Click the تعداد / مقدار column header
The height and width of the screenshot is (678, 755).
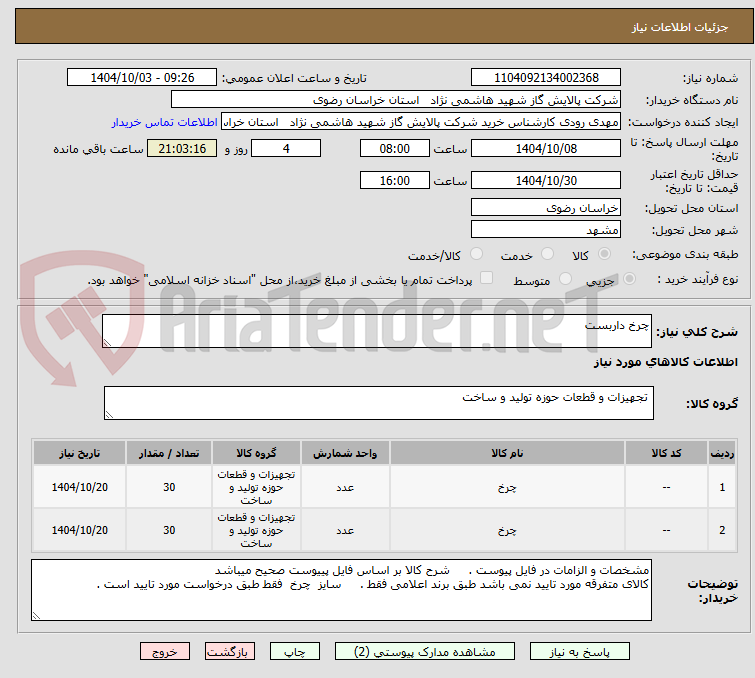[x=169, y=453]
